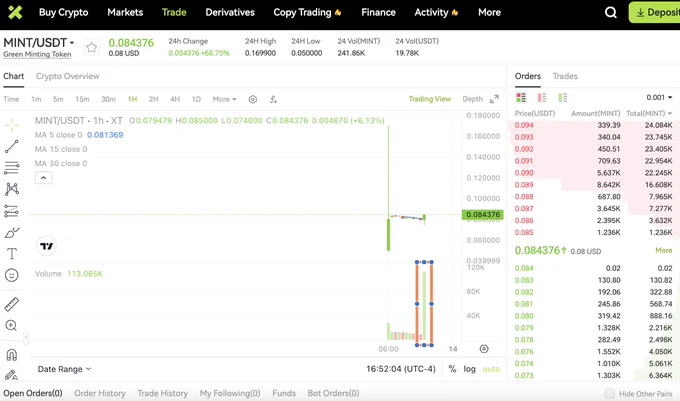Image resolution: width=680 pixels, height=401 pixels.
Task: Tick Hide Other Pairs checkbox
Action: coord(609,393)
